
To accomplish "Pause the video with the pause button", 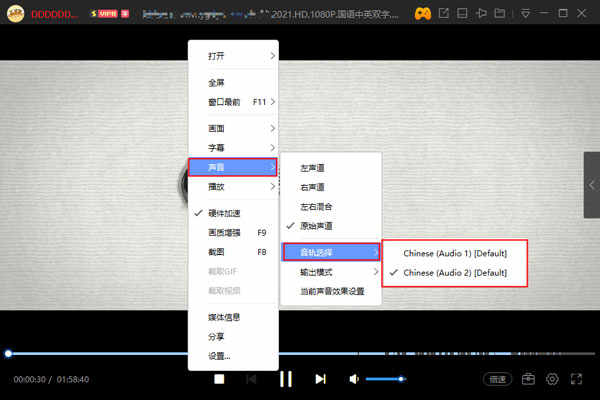I will [286, 379].
